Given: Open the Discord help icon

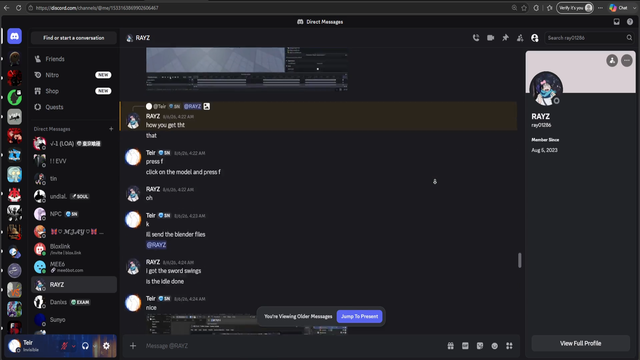Looking at the screenshot, I should point(630,22).
